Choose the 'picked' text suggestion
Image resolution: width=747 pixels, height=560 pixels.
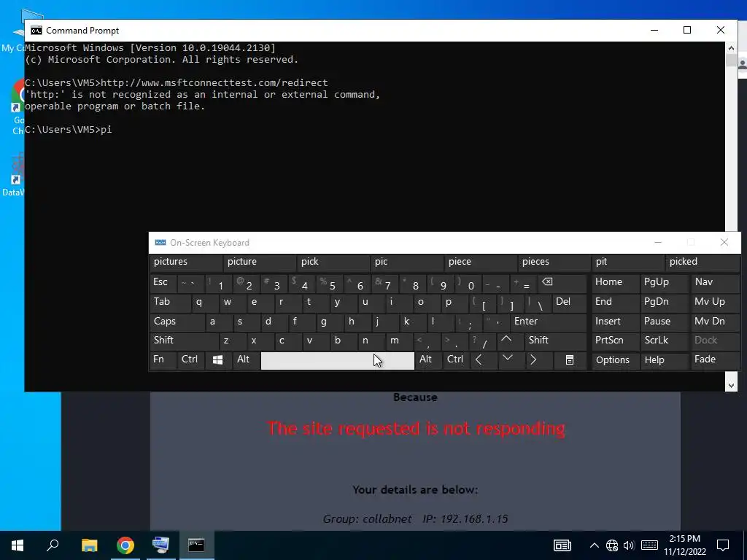(703, 262)
